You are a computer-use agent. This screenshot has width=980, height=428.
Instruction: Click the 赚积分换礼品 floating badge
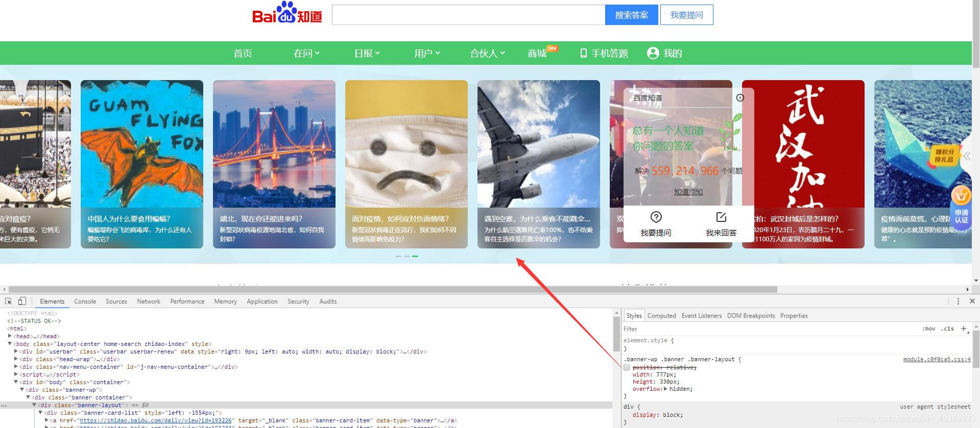(x=944, y=156)
